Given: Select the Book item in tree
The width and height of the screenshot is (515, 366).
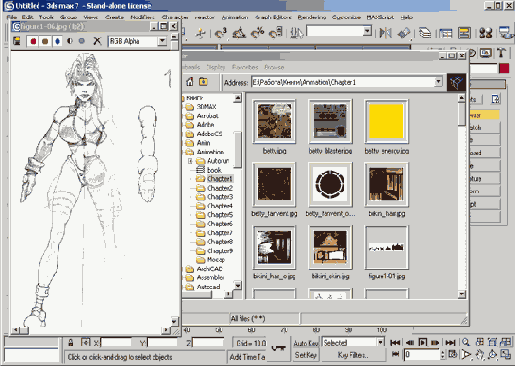Looking at the screenshot, I should click(x=214, y=170).
